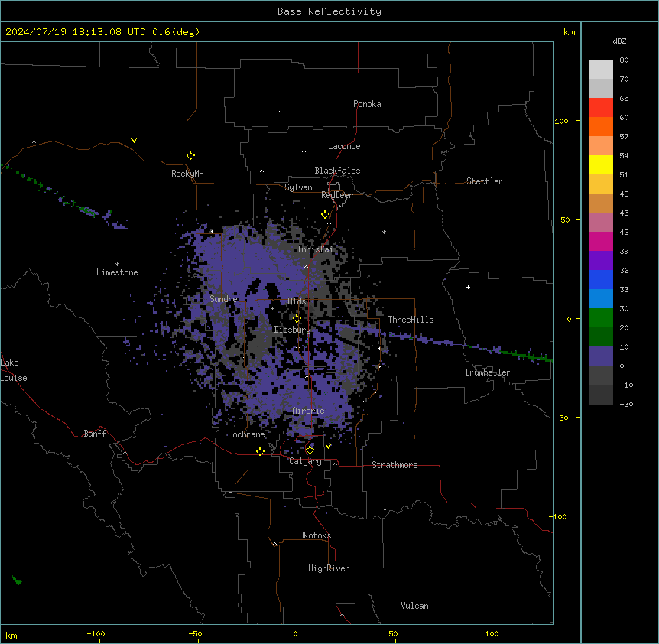The width and height of the screenshot is (659, 644).
Task: Pick the yellow 51-54 dBZ legend swatch
Action: pos(601,164)
